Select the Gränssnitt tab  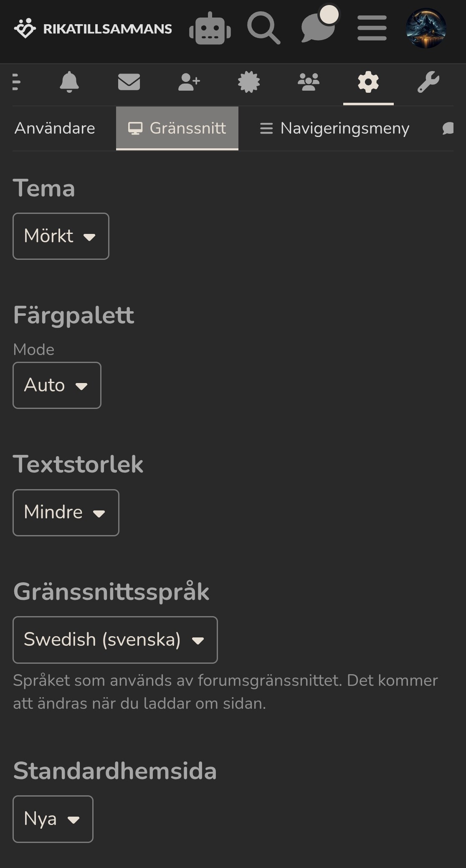click(x=177, y=128)
